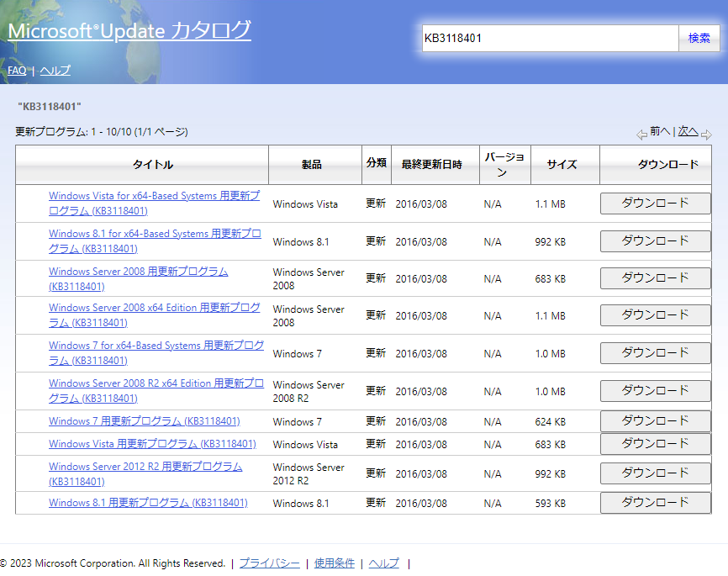Open the Microsoft Update カタログ home link
The width and height of the screenshot is (728, 576).
[129, 31]
